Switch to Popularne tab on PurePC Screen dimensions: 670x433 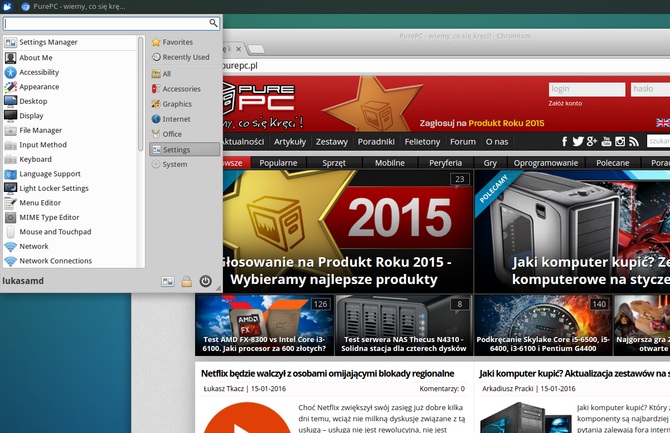pyautogui.click(x=278, y=163)
